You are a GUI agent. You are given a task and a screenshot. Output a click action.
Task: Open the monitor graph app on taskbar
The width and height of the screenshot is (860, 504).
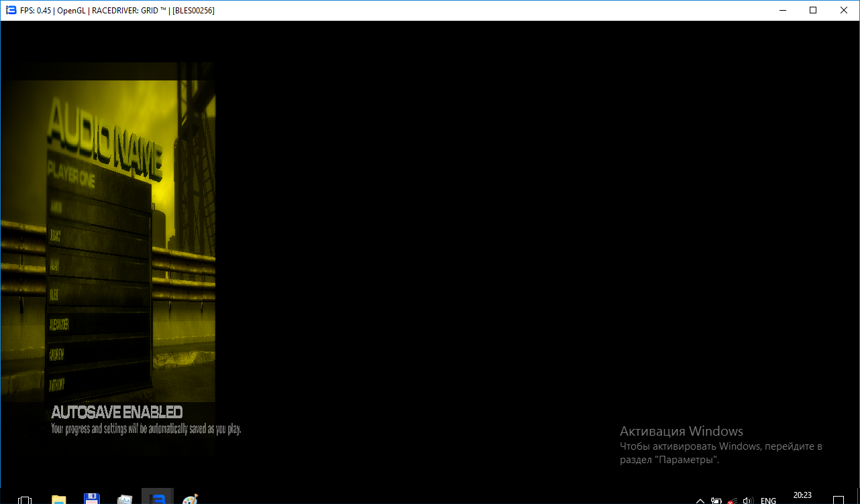125,499
